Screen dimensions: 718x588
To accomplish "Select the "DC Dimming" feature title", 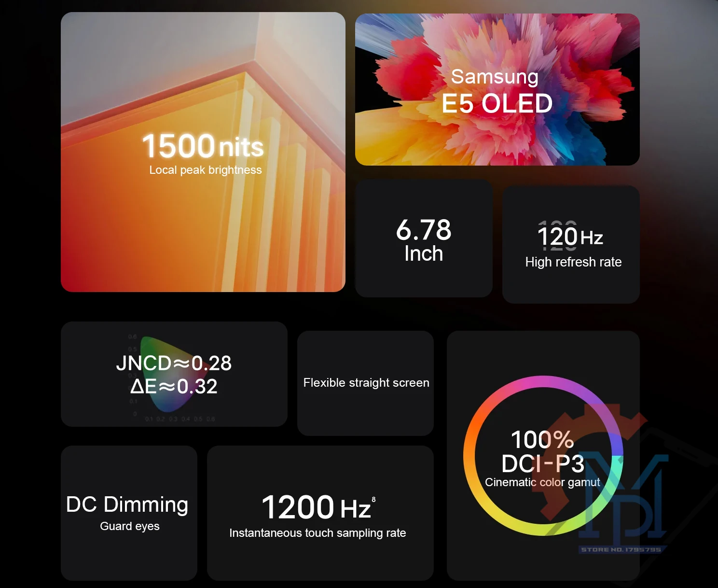I will pos(127,504).
